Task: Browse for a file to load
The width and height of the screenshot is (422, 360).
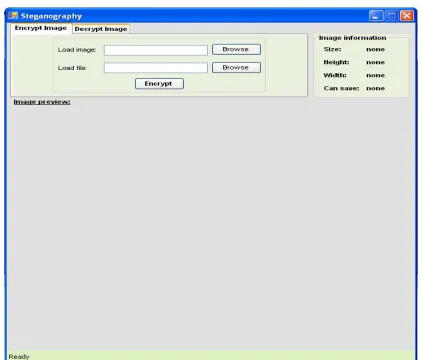Action: click(x=236, y=68)
